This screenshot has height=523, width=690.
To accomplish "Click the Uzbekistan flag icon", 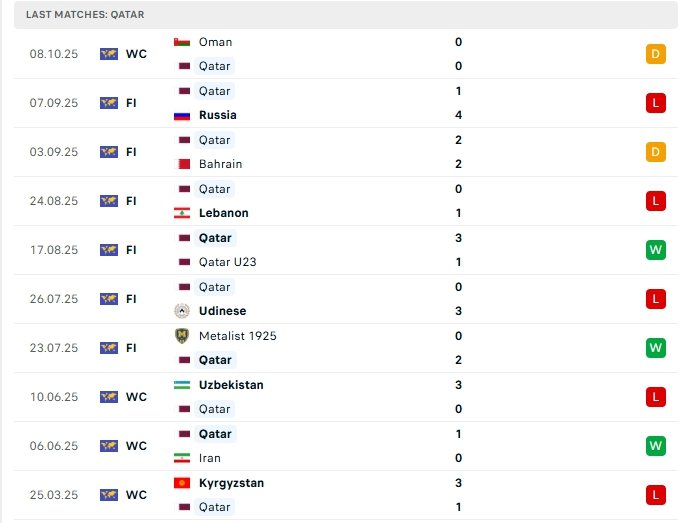I will (182, 385).
